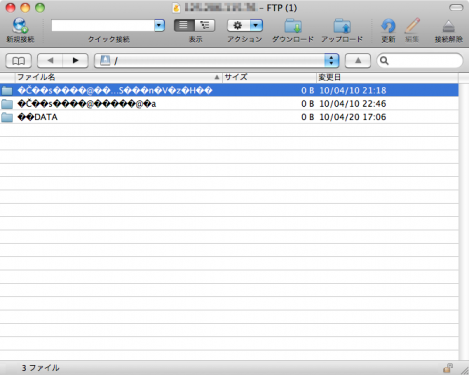Open the bookmarks book icon button
469x375 pixels.
pos(19,61)
